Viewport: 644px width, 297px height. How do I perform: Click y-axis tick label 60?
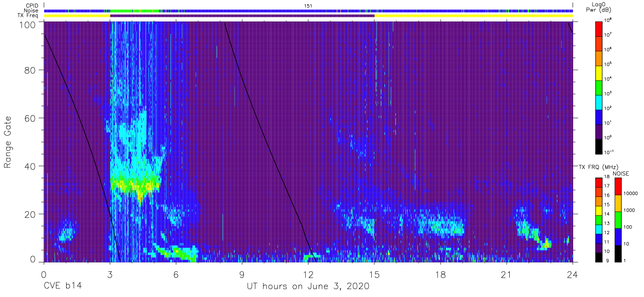click(31, 118)
